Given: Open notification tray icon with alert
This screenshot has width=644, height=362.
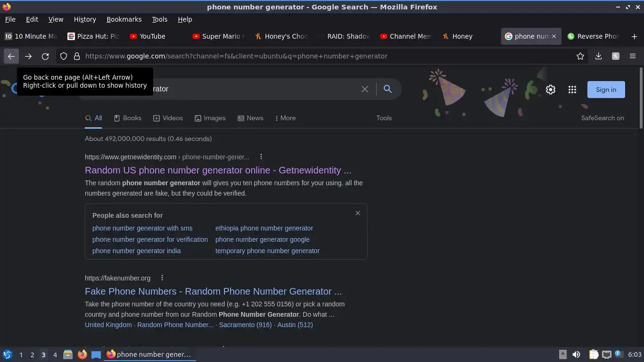Looking at the screenshot, I should (x=619, y=354).
